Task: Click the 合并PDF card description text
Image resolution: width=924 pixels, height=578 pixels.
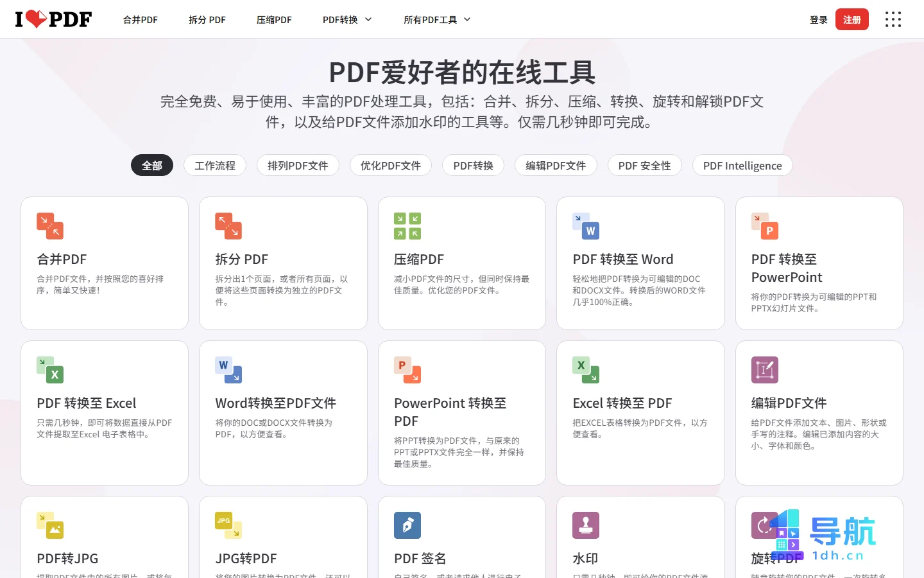Action: [100, 285]
